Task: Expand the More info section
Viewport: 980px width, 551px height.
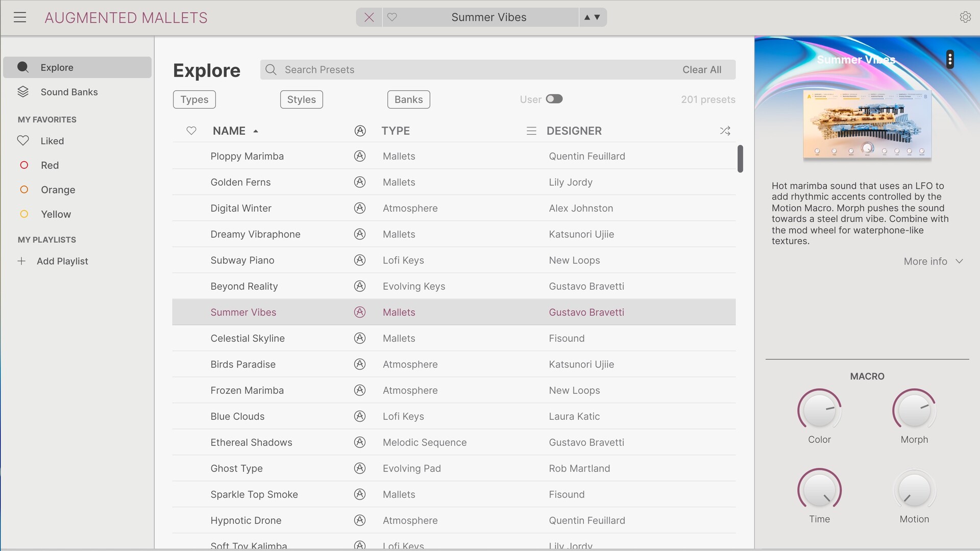Action: (933, 261)
